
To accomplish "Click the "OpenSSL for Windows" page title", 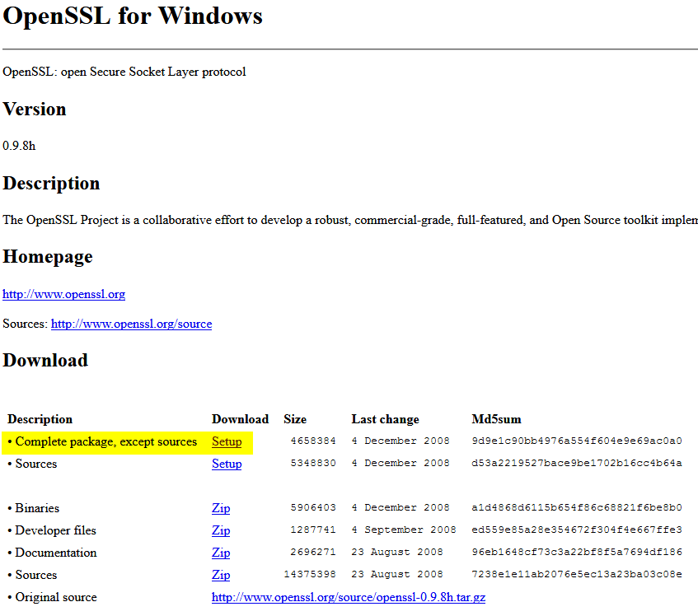I will [133, 16].
